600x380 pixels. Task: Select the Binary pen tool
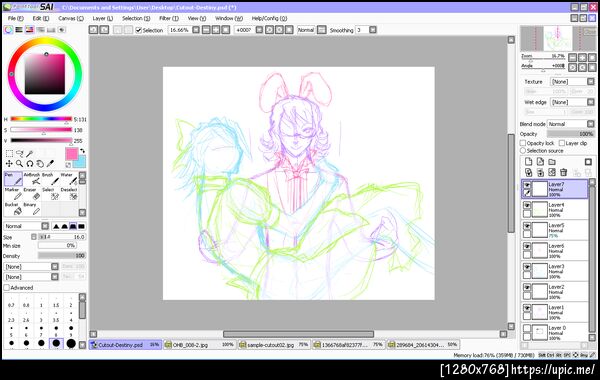point(32,209)
